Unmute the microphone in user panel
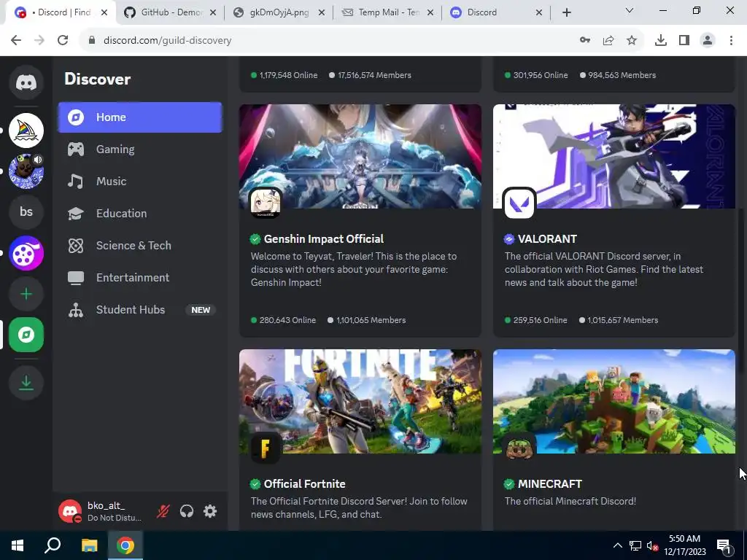The width and height of the screenshot is (747, 560). [x=163, y=511]
